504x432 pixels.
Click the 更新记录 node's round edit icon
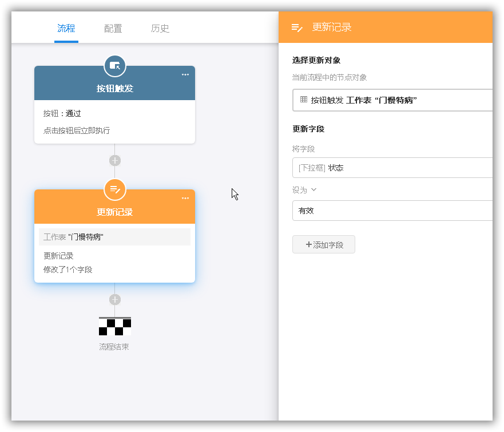[115, 189]
